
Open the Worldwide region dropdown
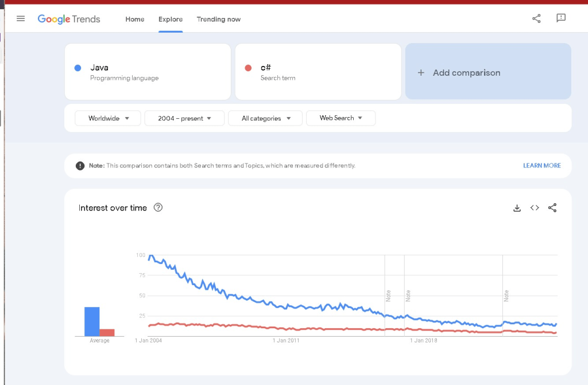coord(107,118)
